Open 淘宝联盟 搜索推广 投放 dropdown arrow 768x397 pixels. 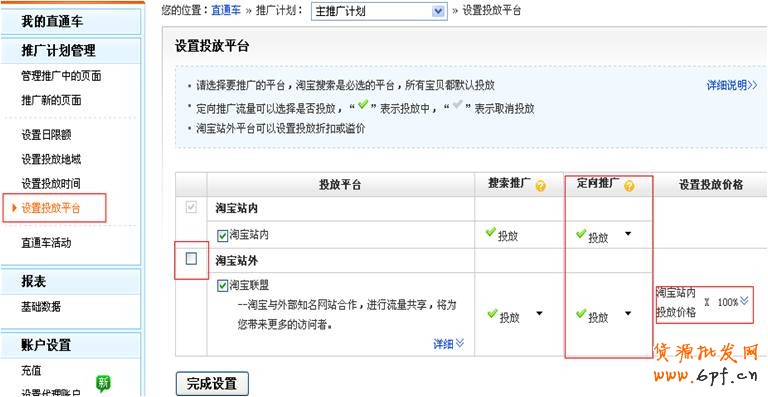(x=539, y=313)
